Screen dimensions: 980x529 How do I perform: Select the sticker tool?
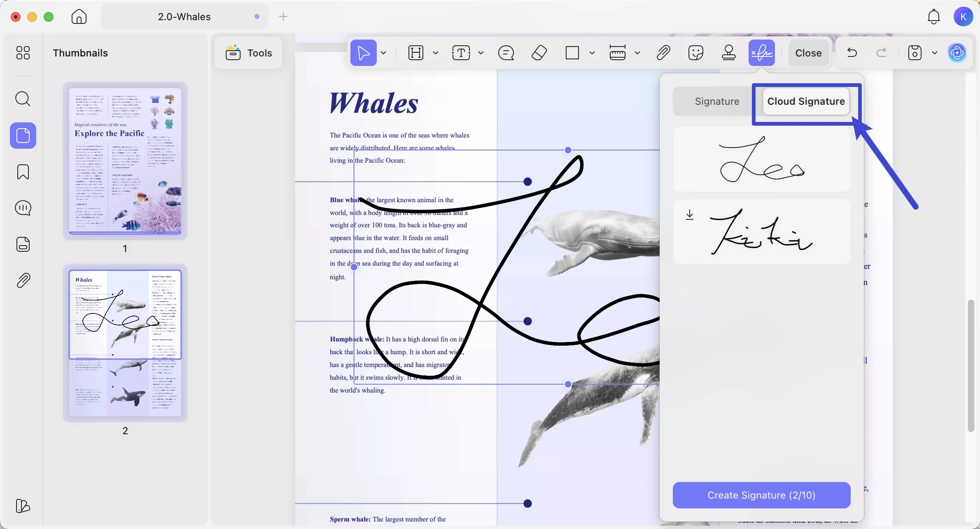tap(696, 53)
